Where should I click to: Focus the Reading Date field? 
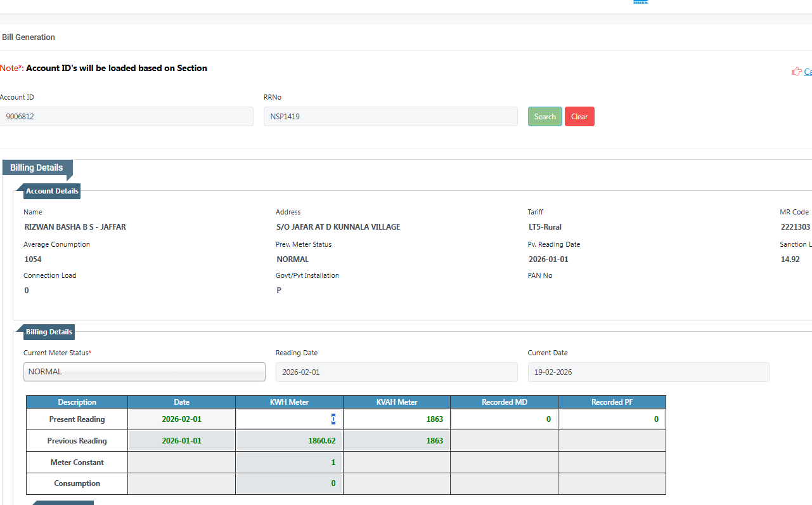(396, 372)
